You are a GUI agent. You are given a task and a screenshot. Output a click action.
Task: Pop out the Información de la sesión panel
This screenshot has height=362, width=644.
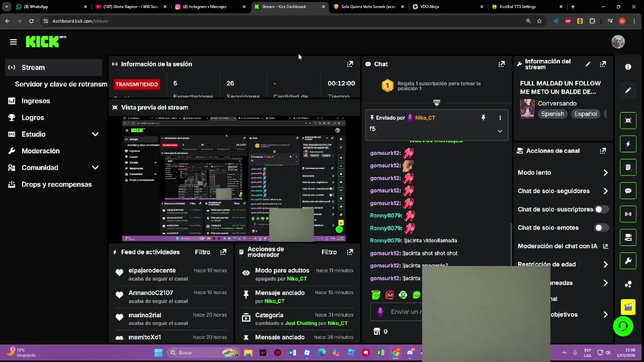[350, 64]
